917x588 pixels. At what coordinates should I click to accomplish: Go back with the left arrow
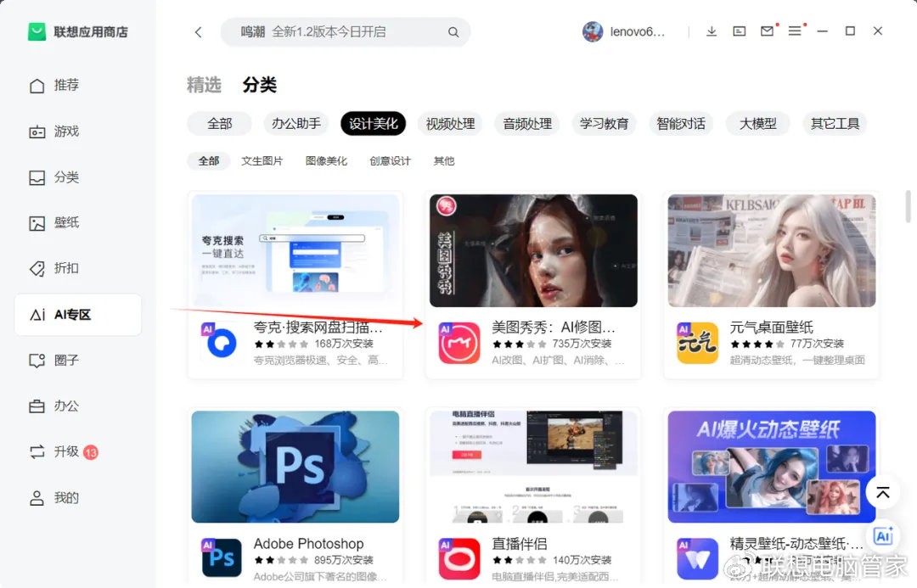tap(198, 32)
